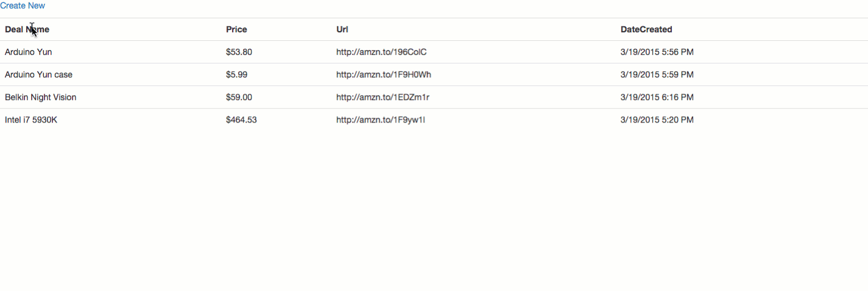Open the amzn.to/1F9yw1l url text
The image size is (868, 291).
(381, 120)
